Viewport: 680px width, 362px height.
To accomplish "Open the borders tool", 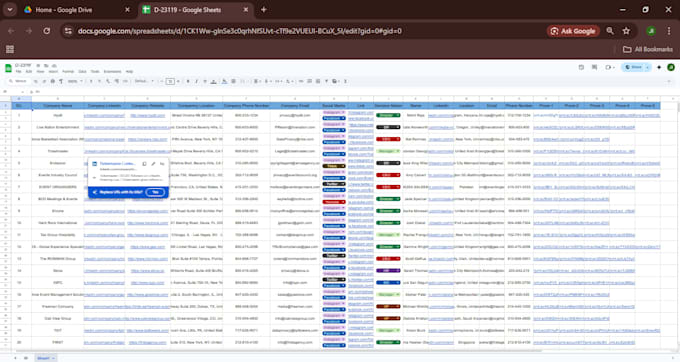I will point(233,81).
